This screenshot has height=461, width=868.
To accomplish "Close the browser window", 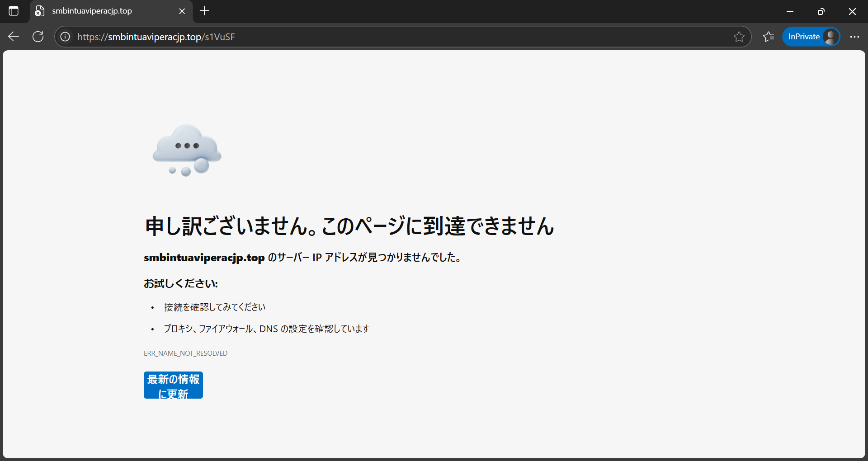I will coord(852,11).
